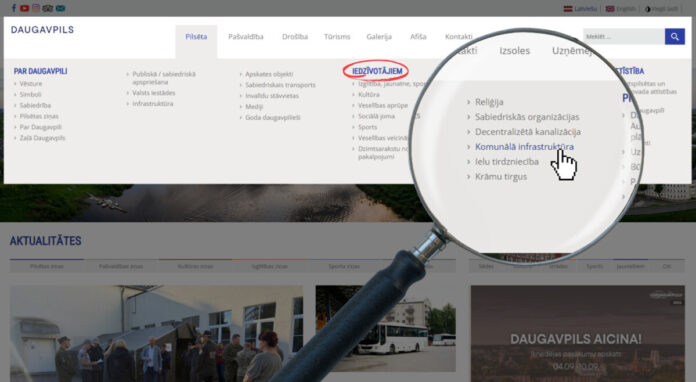Open the Instagram icon in top bar
Image resolution: width=696 pixels, height=382 pixels.
coord(36,8)
